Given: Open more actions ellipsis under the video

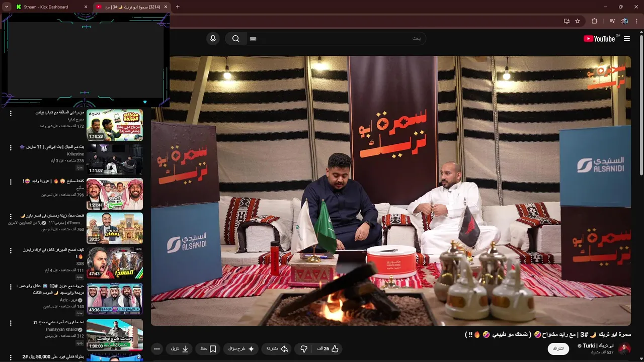Looking at the screenshot, I should 157,348.
